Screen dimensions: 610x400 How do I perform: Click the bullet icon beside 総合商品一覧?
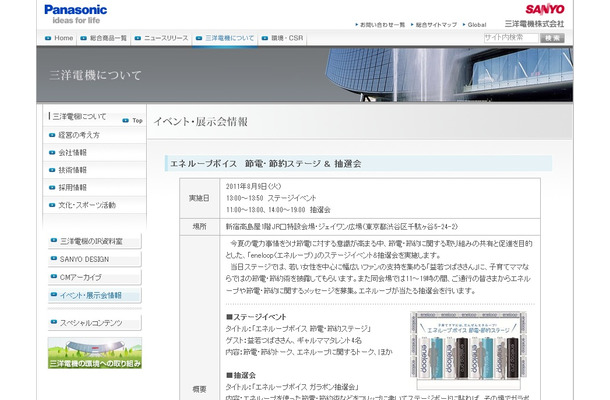click(x=84, y=38)
